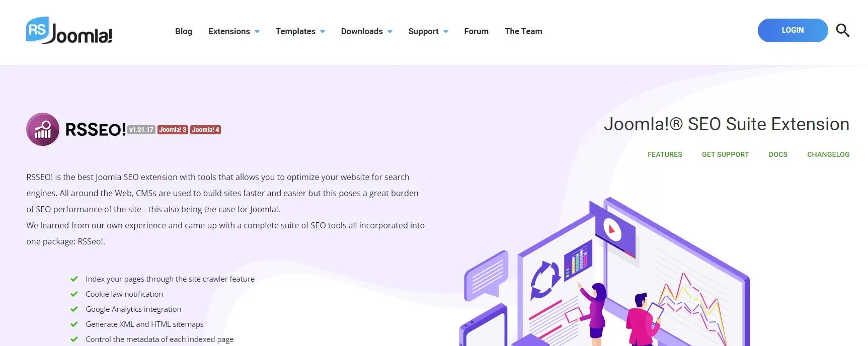
Task: Click the isometric SEO dashboard illustration
Action: click(x=604, y=272)
